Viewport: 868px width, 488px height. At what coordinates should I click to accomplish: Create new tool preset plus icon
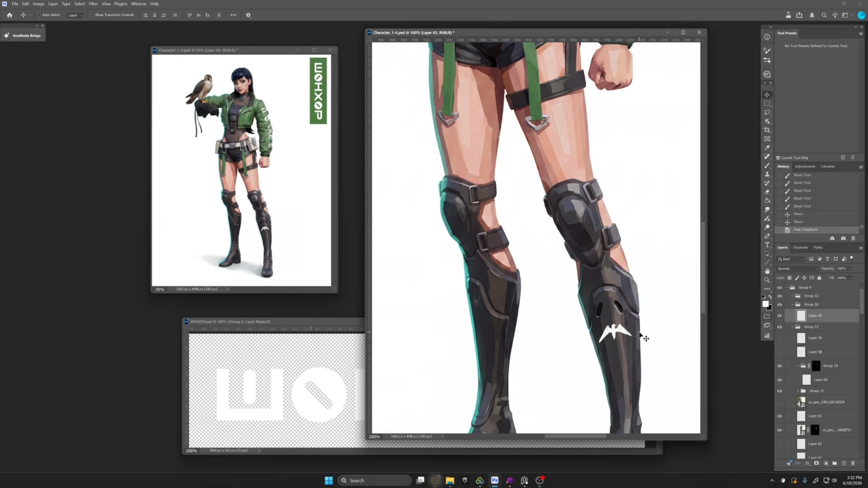(843, 157)
